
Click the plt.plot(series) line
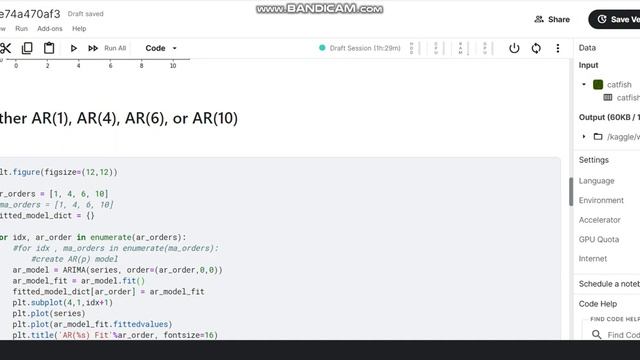tap(49, 313)
